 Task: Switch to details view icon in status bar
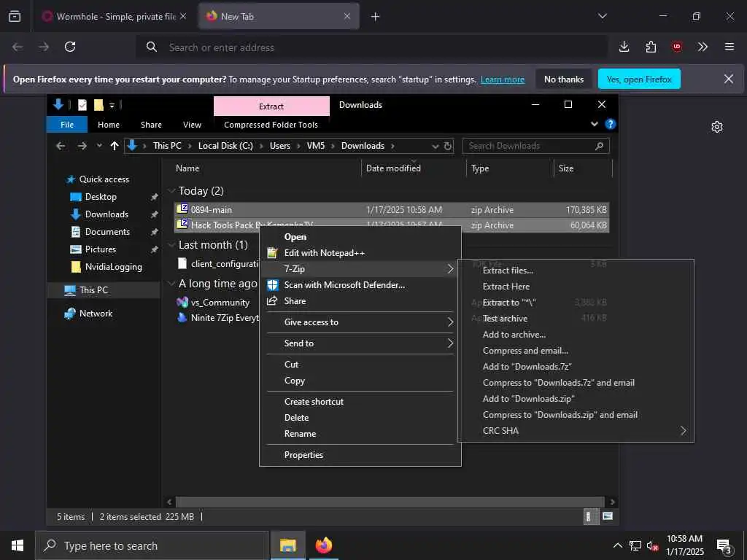[589, 516]
